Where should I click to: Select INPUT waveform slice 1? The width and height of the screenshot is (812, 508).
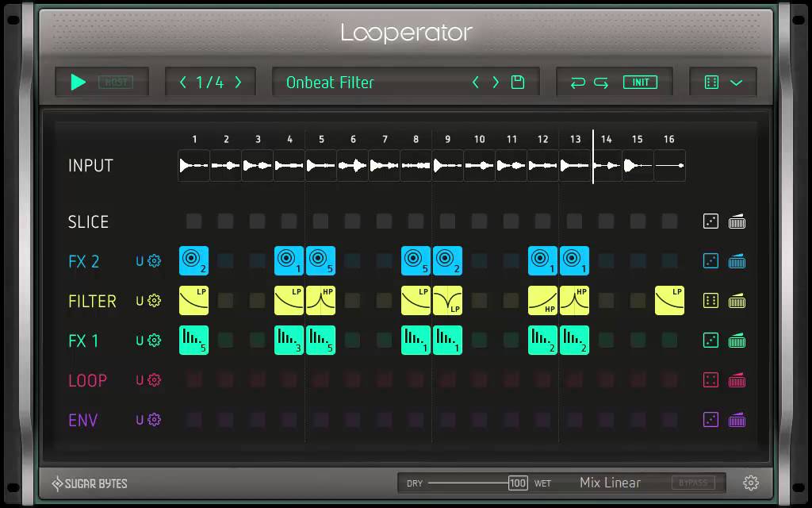(193, 166)
